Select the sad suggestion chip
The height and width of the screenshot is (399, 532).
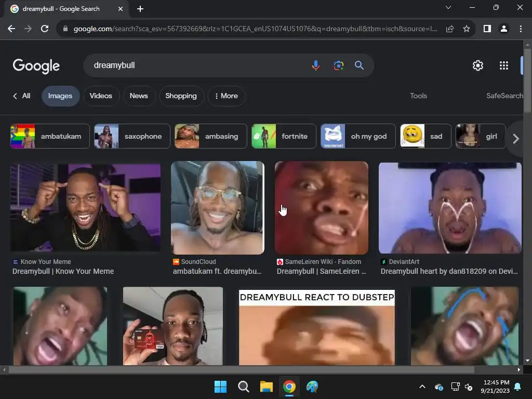tap(426, 136)
